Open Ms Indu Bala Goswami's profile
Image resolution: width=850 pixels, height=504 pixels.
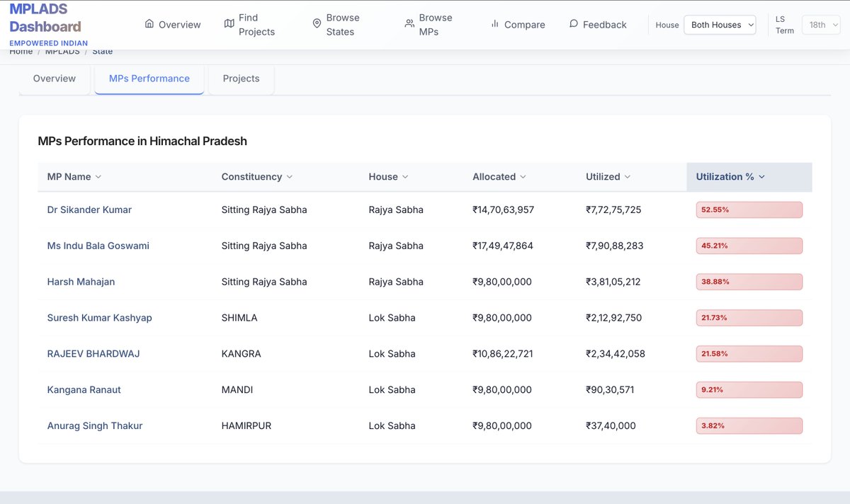(98, 246)
